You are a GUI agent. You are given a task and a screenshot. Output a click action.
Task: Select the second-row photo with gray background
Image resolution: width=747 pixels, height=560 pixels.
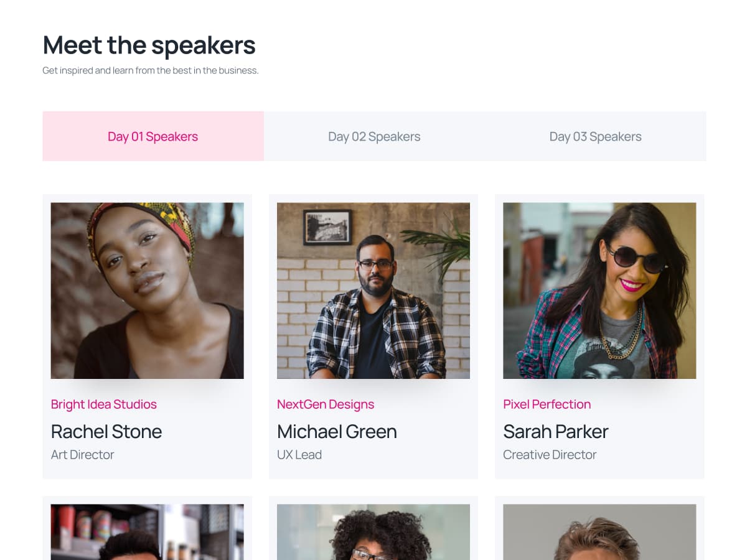599,532
